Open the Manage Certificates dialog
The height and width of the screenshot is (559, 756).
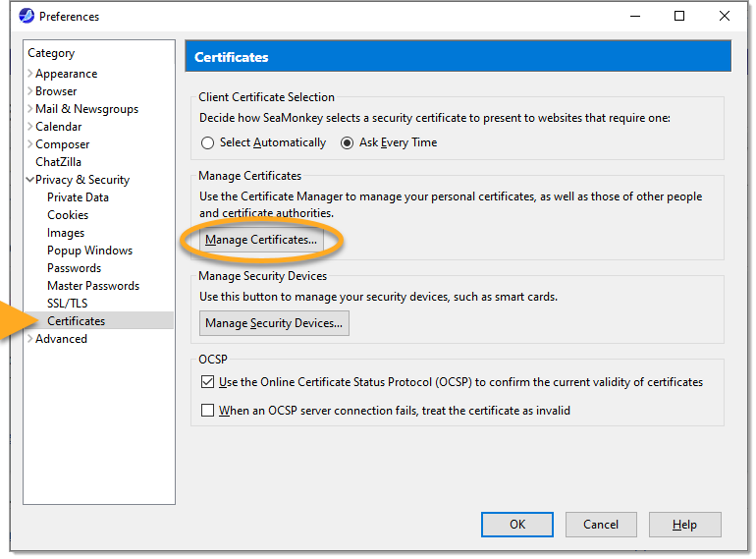tap(261, 240)
